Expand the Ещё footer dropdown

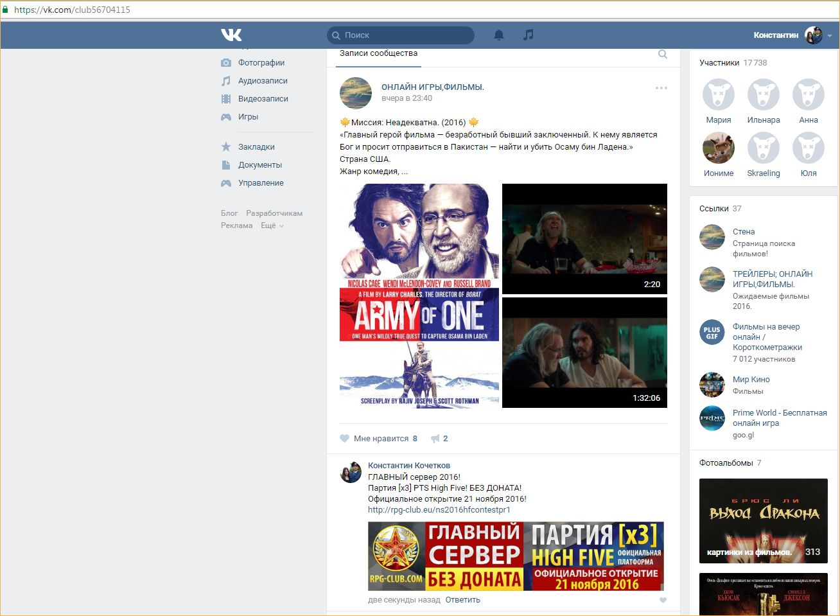[272, 225]
